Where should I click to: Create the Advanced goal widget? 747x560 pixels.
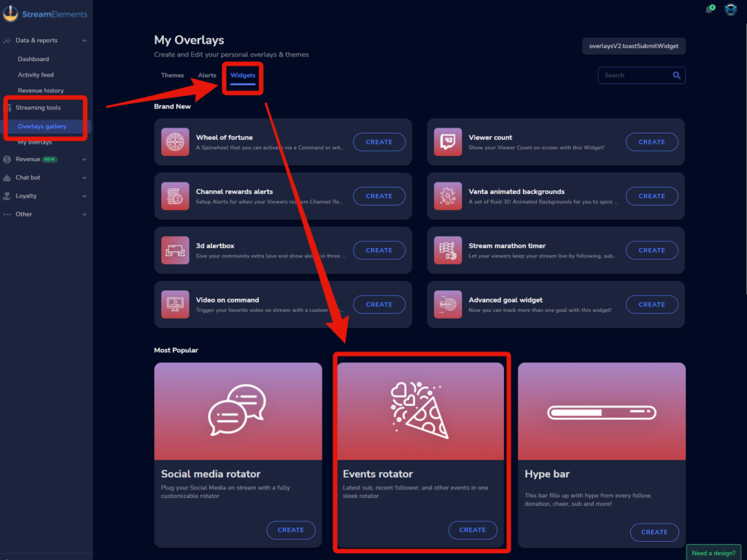[x=651, y=304]
